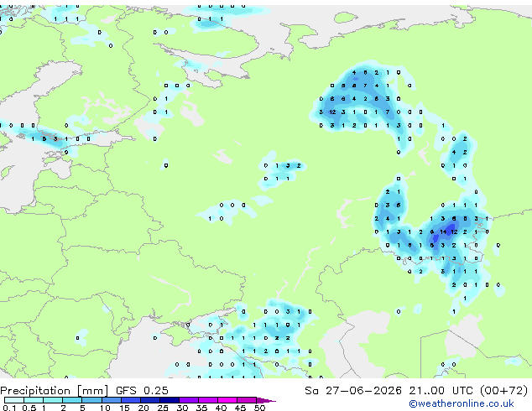Click the '(00+72)' forecast offset text
The height and width of the screenshot is (411, 532).
pyautogui.click(x=503, y=391)
